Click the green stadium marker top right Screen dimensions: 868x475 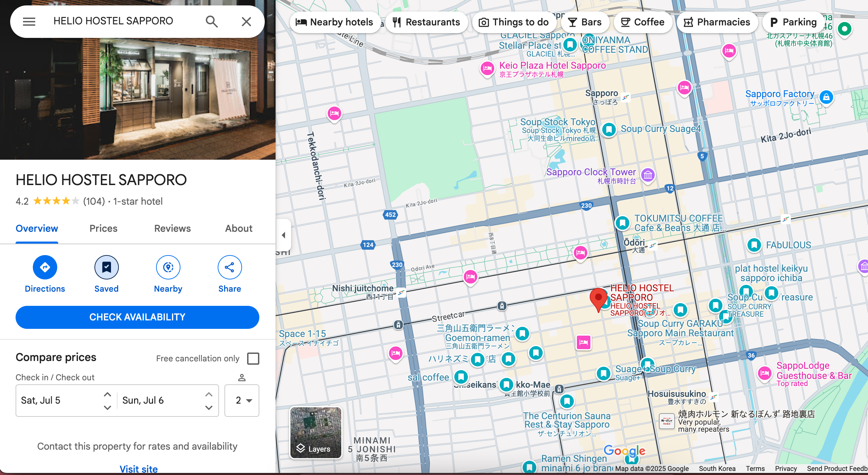point(844,29)
